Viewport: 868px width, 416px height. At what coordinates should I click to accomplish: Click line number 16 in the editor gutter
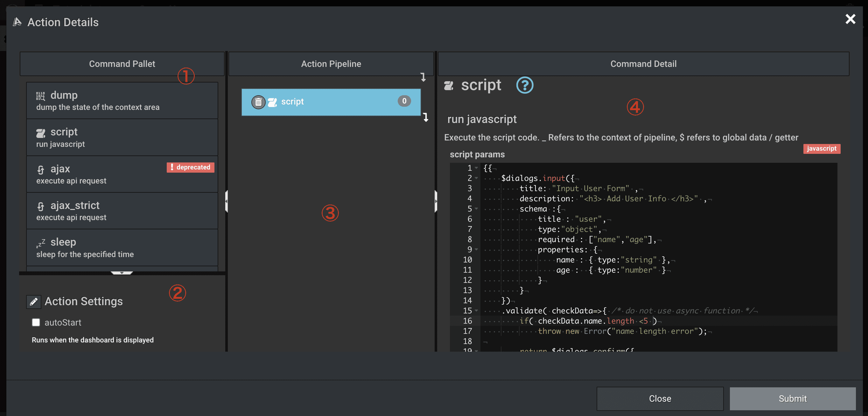(467, 321)
